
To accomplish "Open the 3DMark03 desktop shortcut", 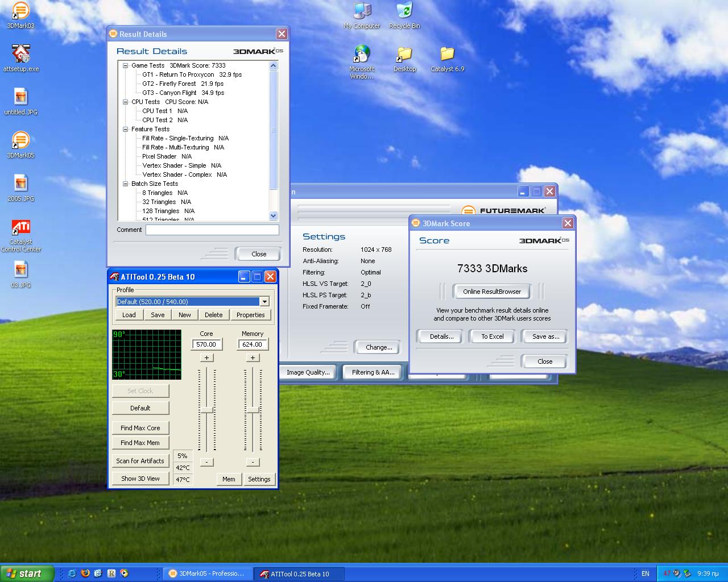I will [x=20, y=15].
